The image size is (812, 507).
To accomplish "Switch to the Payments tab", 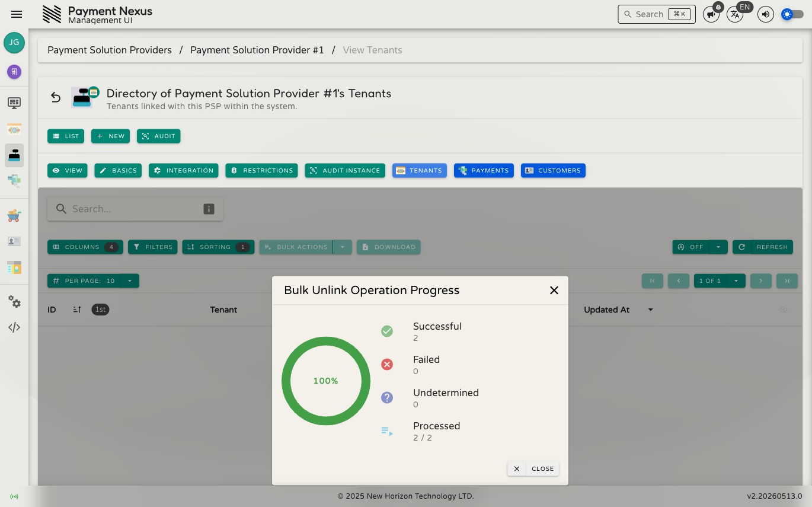I will click(x=484, y=170).
